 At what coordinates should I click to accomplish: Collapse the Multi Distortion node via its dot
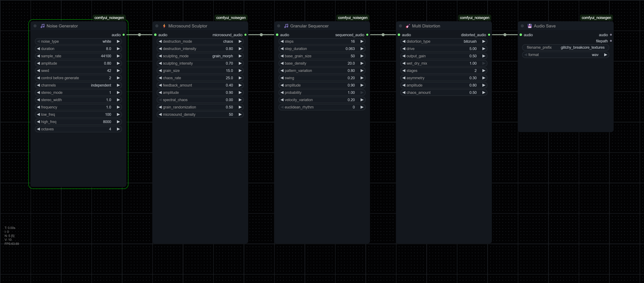[x=401, y=26]
